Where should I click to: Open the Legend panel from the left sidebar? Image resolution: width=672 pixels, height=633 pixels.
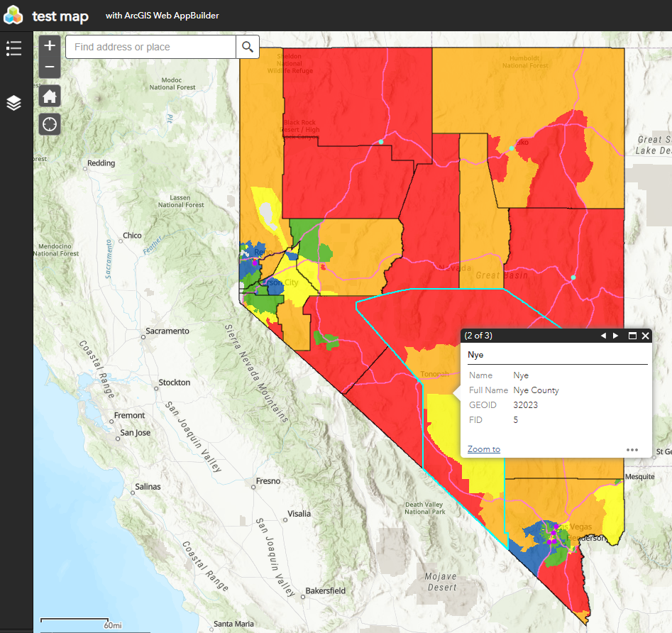[13, 48]
